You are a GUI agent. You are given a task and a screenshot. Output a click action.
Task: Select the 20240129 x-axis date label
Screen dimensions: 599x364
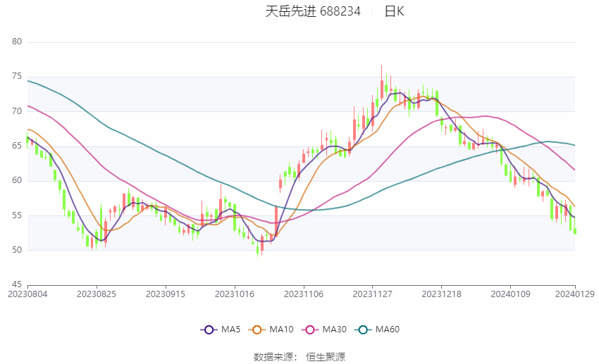tap(575, 294)
